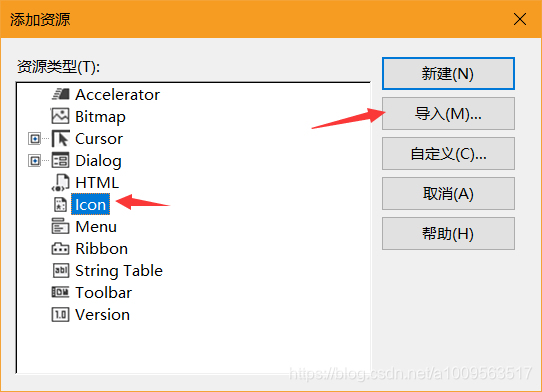Select Accelerator resource type

point(118,95)
